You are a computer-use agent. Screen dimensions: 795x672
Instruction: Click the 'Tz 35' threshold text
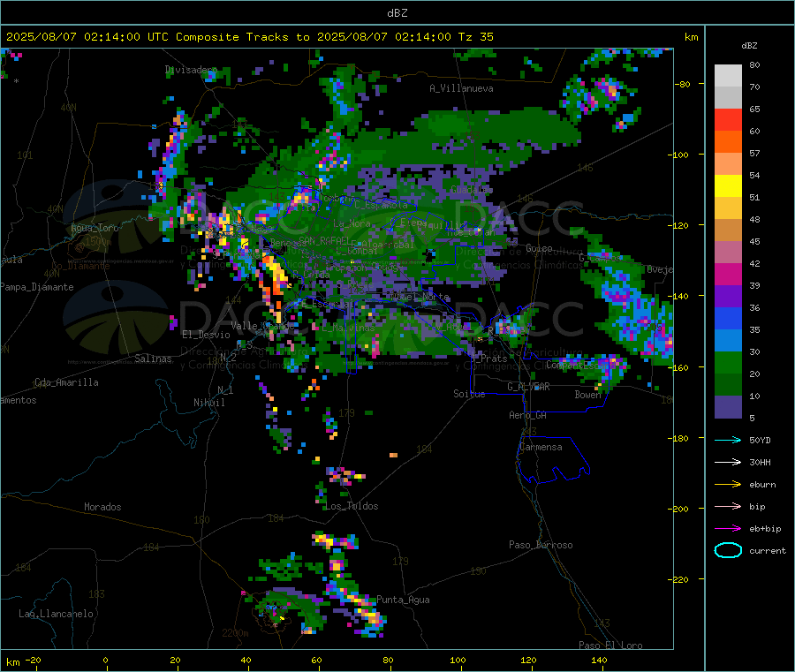click(x=475, y=37)
